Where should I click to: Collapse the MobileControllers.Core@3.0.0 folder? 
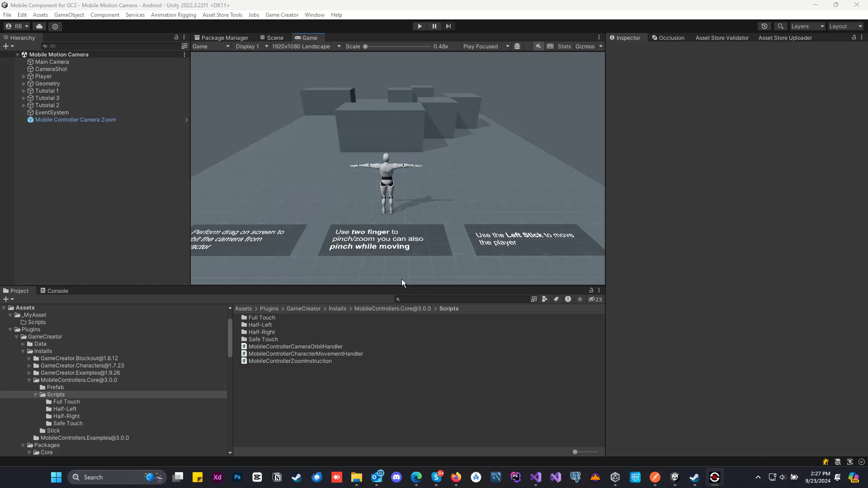point(29,380)
